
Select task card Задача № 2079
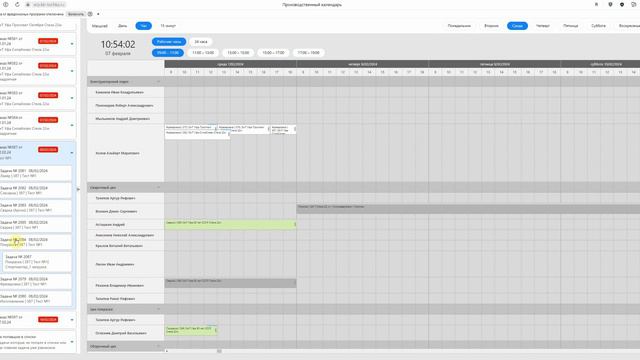pyautogui.click(x=36, y=281)
